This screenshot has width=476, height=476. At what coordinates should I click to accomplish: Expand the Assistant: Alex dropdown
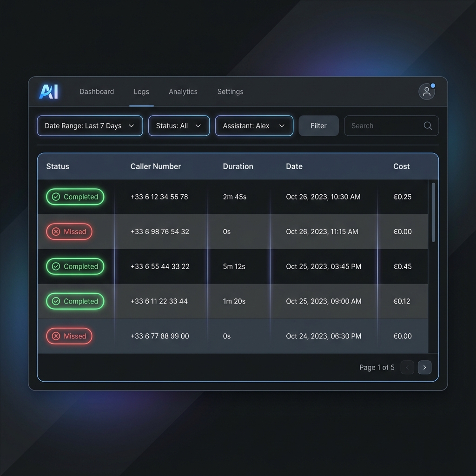point(254,126)
